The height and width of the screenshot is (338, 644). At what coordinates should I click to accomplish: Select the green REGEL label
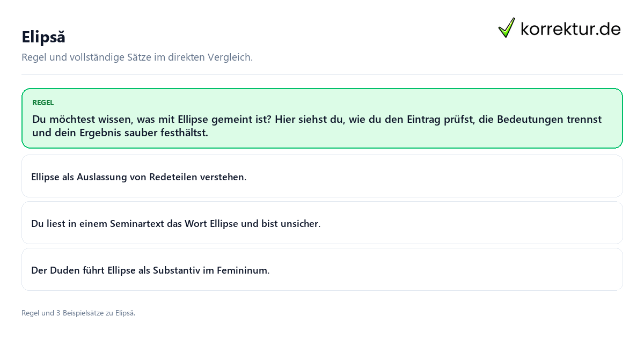point(43,102)
